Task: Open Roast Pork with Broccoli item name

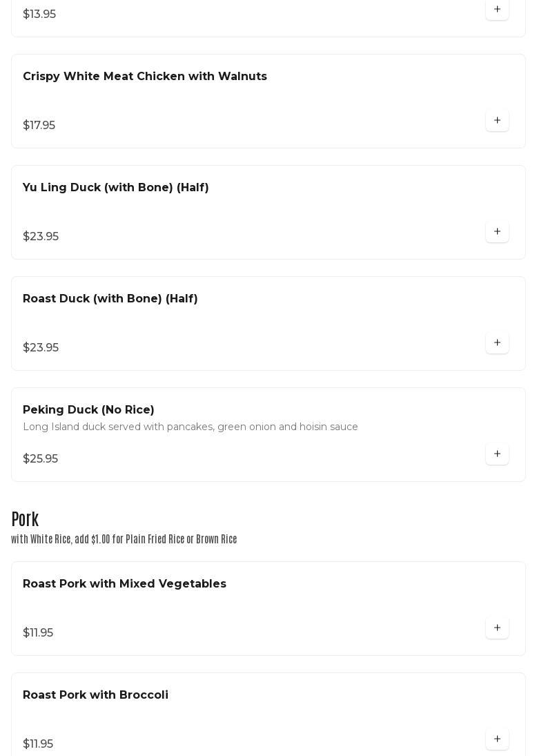Action: 95,695
